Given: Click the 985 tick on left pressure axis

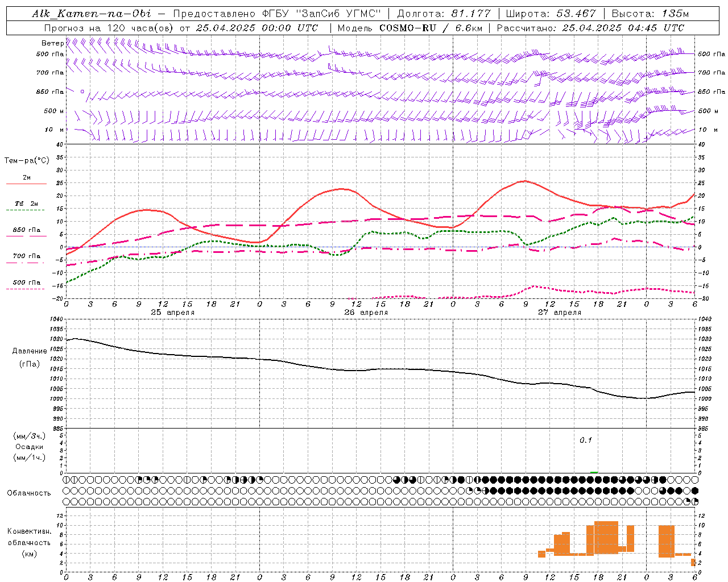Looking at the screenshot, I should (x=57, y=429).
